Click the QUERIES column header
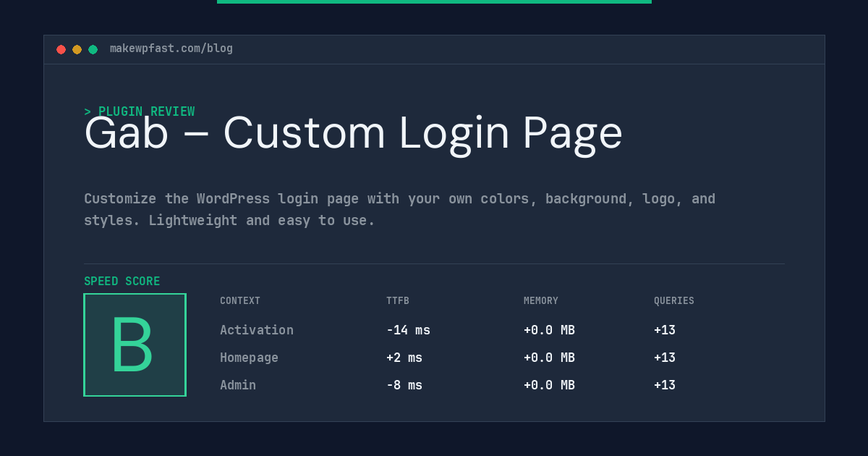Screen dimensions: 868x456 pos(674,301)
